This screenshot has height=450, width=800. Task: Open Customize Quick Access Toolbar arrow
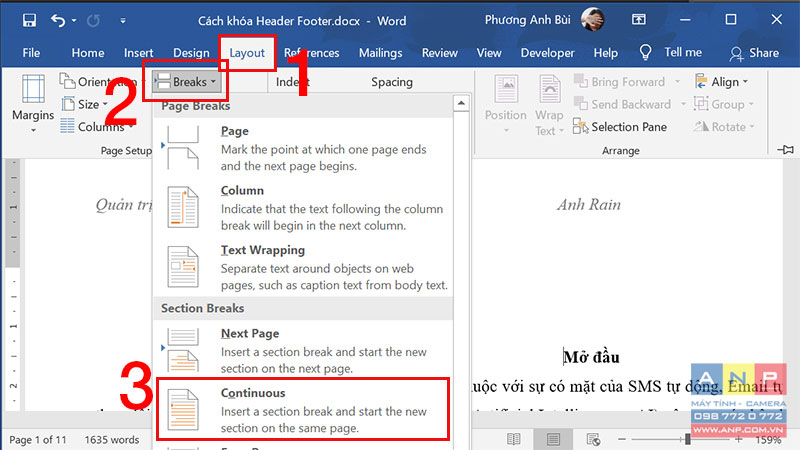pyautogui.click(x=123, y=21)
